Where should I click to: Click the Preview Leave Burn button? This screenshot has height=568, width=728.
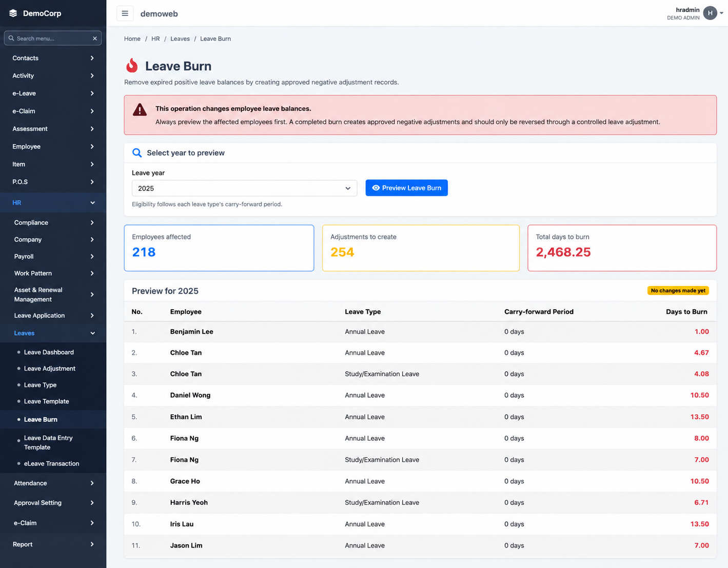point(406,188)
